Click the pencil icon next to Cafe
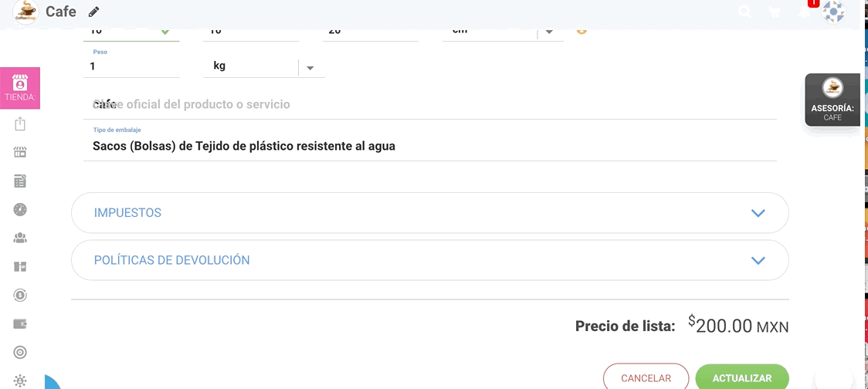Image resolution: width=868 pixels, height=389 pixels. tap(94, 12)
